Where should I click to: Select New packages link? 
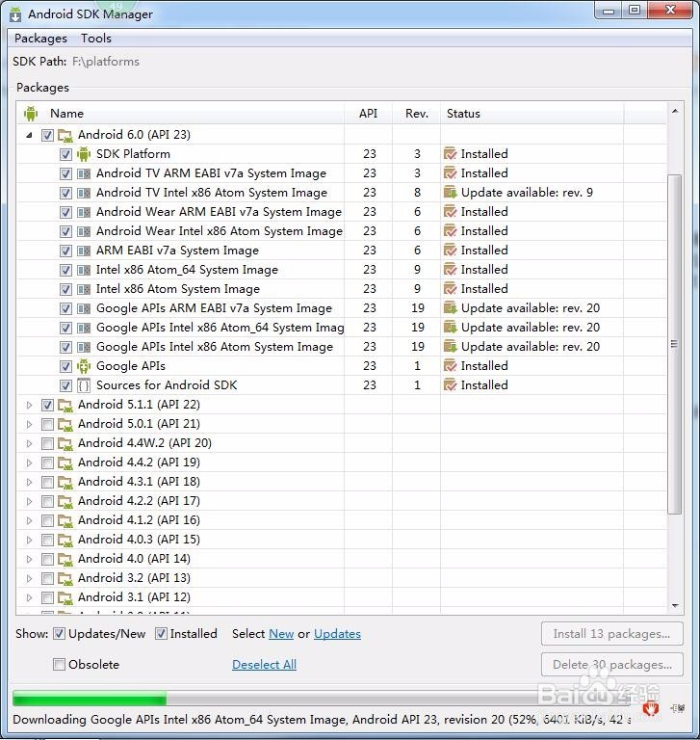281,634
